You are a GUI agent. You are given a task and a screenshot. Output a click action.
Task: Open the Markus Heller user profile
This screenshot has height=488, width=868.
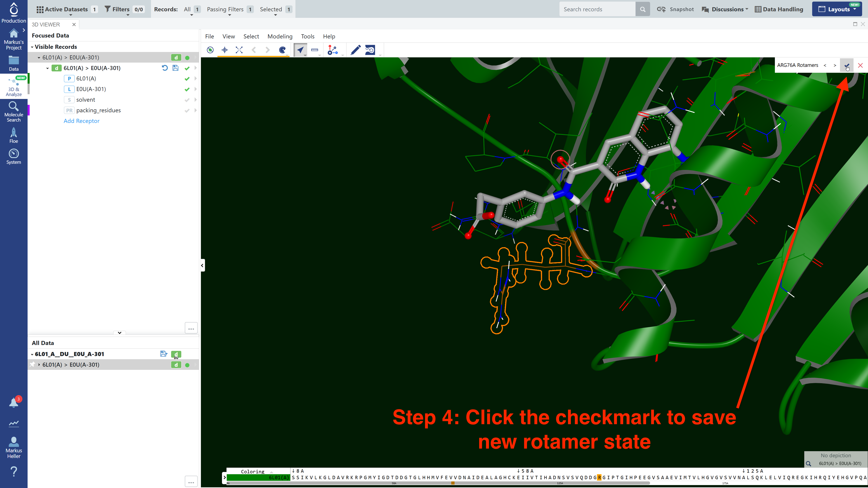click(x=14, y=448)
